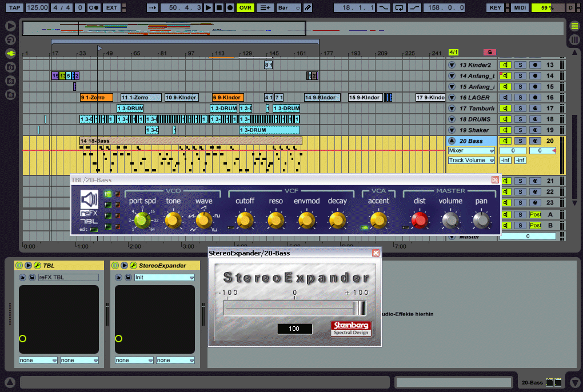The height and width of the screenshot is (392, 583).
Task: Click the speaker icon in TBL plugin
Action: 89,199
